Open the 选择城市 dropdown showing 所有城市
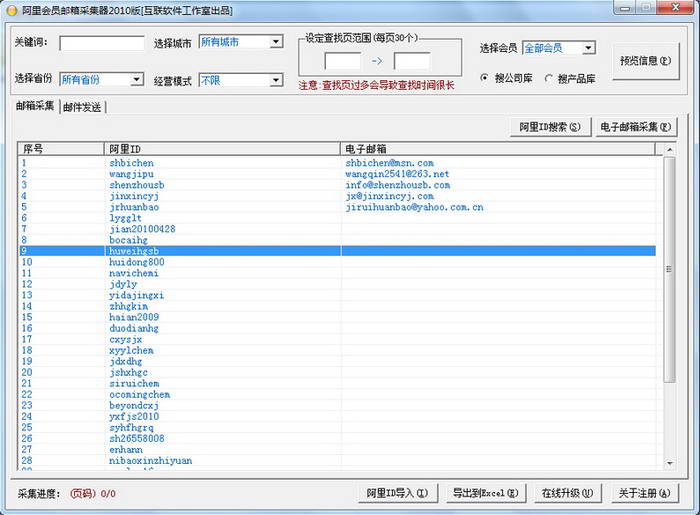The height and width of the screenshot is (515, 700). coord(240,42)
